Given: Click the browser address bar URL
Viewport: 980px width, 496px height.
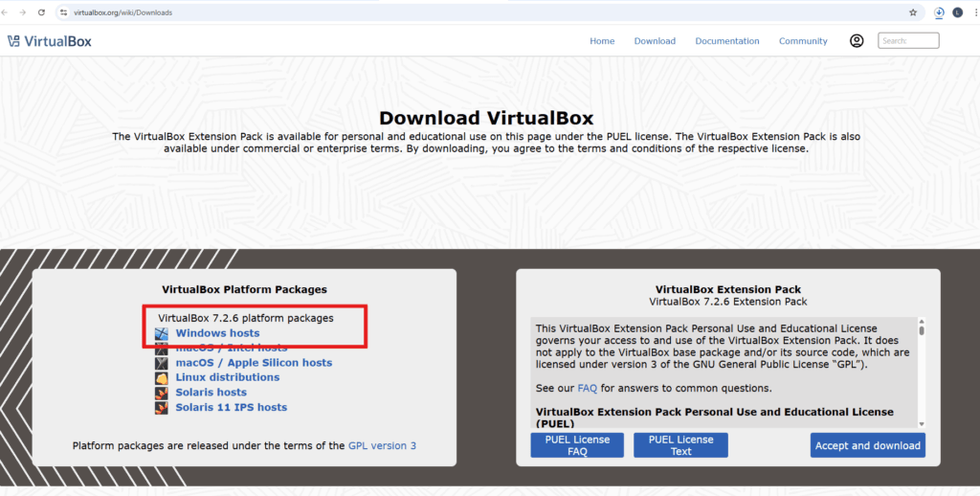Looking at the screenshot, I should (122, 12).
